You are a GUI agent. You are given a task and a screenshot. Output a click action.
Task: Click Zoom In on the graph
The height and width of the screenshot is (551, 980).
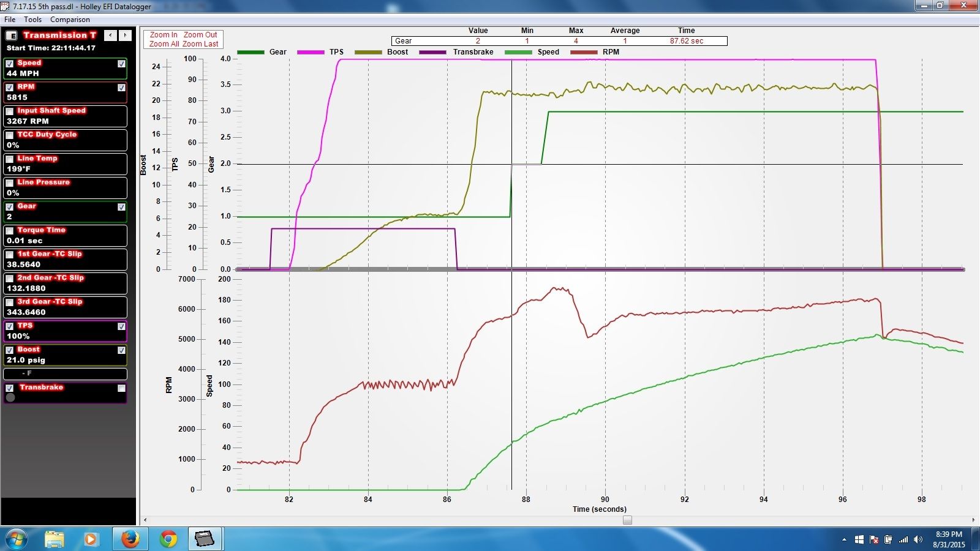[x=164, y=35]
